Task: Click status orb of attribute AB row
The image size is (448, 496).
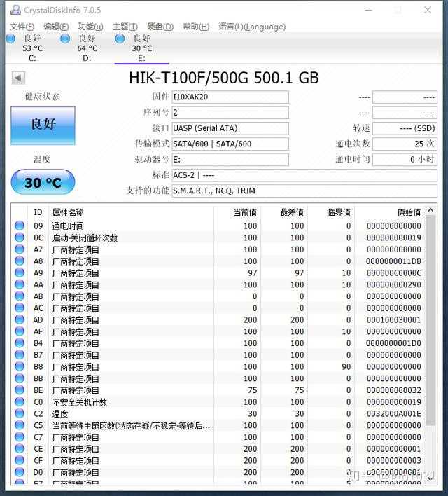Action: pyautogui.click(x=20, y=296)
